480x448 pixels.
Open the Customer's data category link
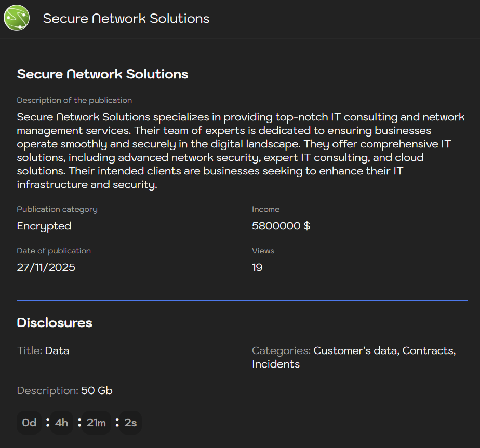point(355,350)
